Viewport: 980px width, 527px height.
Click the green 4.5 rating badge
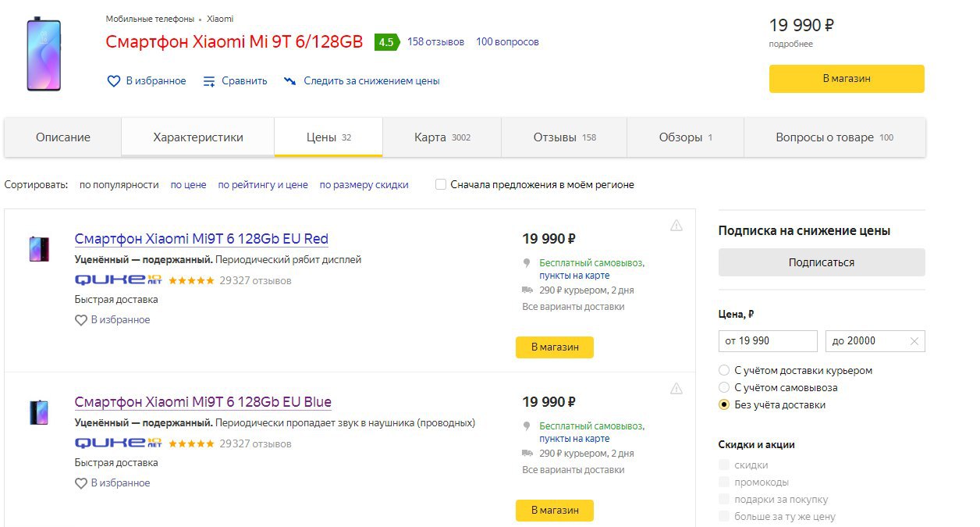(386, 42)
